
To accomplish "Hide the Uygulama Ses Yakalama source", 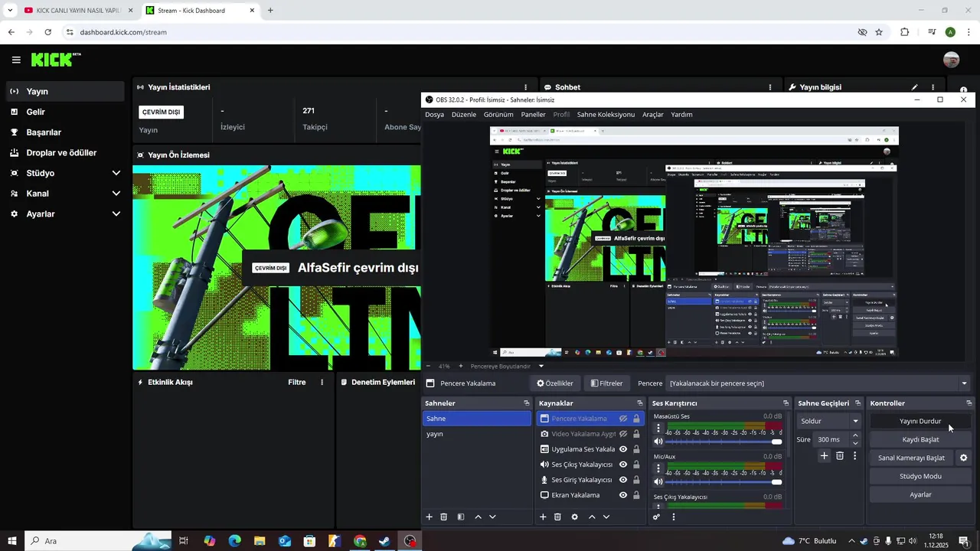I will pyautogui.click(x=623, y=449).
